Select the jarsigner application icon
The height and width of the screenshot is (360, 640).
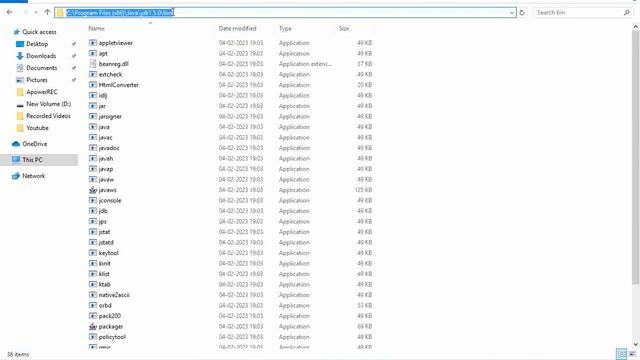point(93,116)
